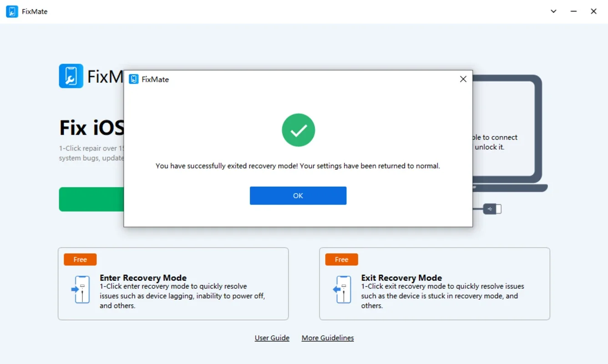Click the FixMate title in the dialog header
Image resolution: width=608 pixels, height=364 pixels.
155,79
